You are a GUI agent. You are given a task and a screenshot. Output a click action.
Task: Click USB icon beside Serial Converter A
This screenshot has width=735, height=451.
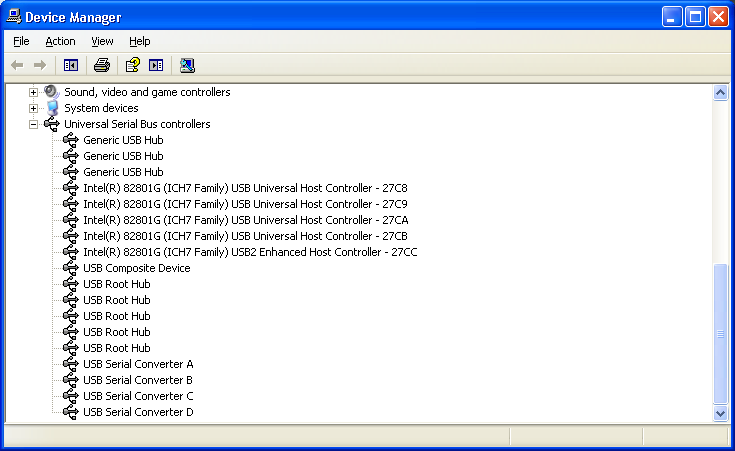point(71,364)
